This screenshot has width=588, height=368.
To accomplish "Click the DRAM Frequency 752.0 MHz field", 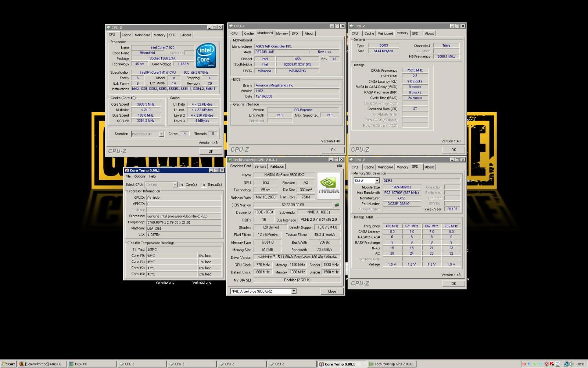I will tap(415, 70).
